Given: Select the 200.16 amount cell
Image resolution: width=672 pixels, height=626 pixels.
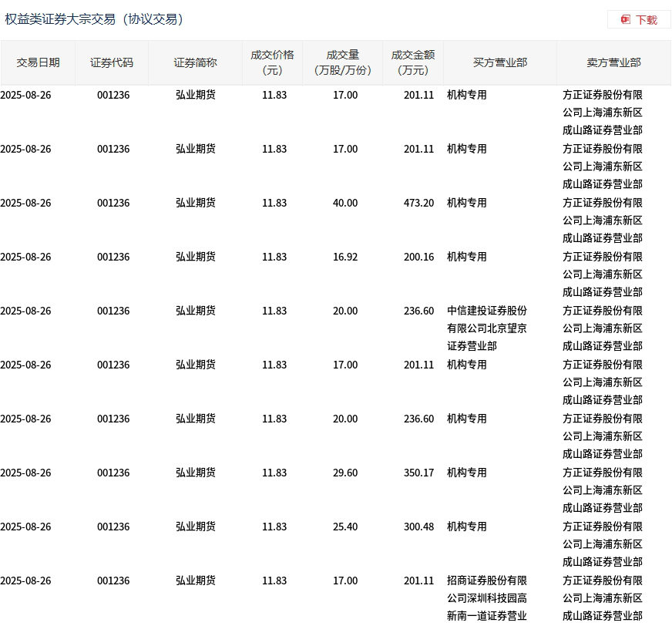Looking at the screenshot, I should [418, 257].
